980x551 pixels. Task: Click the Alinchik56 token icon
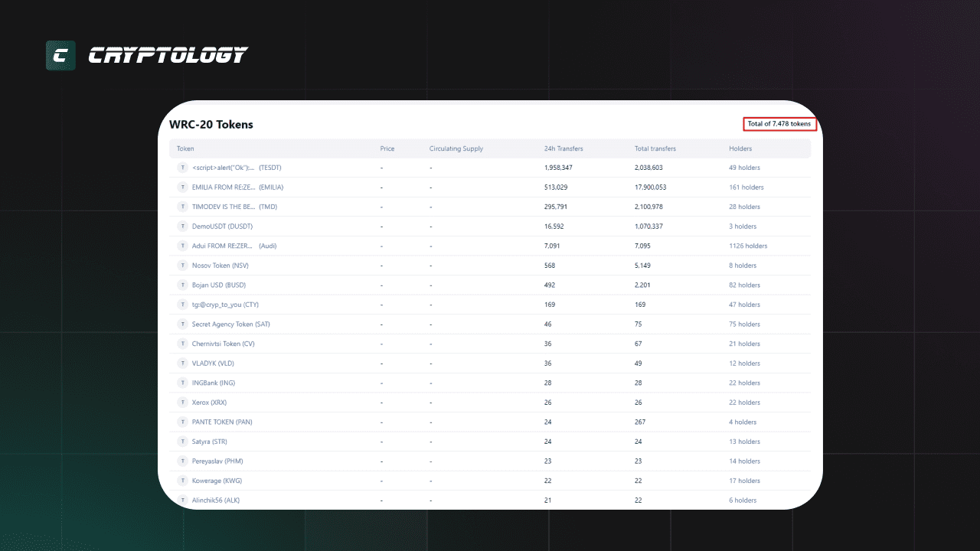[182, 500]
